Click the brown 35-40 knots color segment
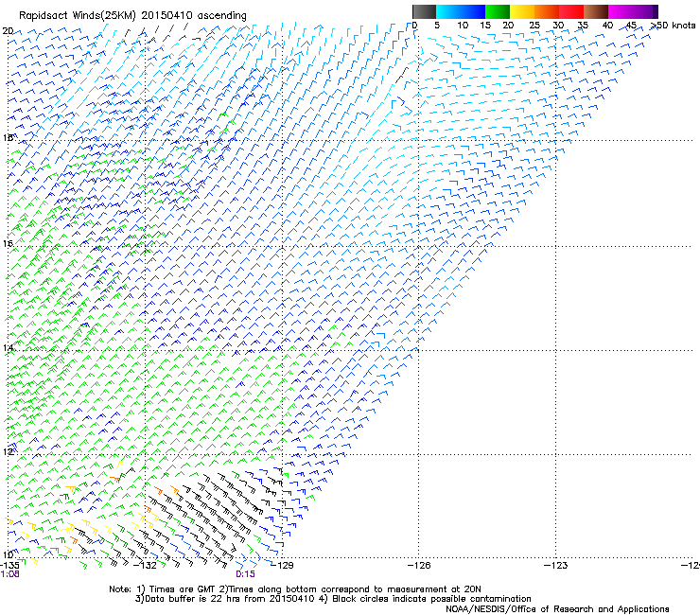This screenshot has width=700, height=615. pyautogui.click(x=596, y=11)
